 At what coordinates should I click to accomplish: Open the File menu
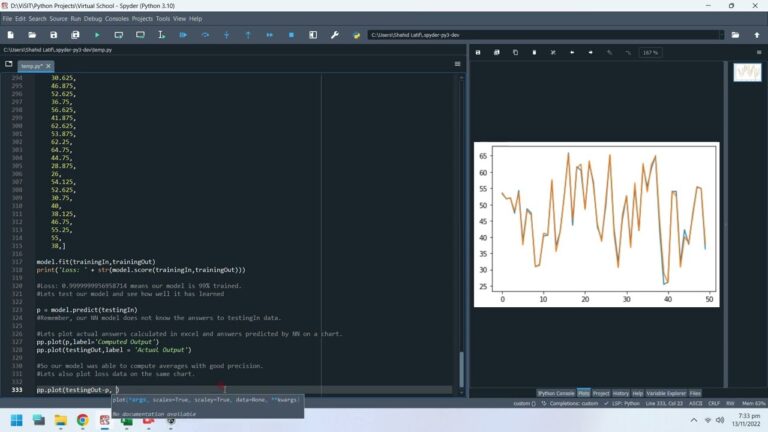[x=7, y=19]
